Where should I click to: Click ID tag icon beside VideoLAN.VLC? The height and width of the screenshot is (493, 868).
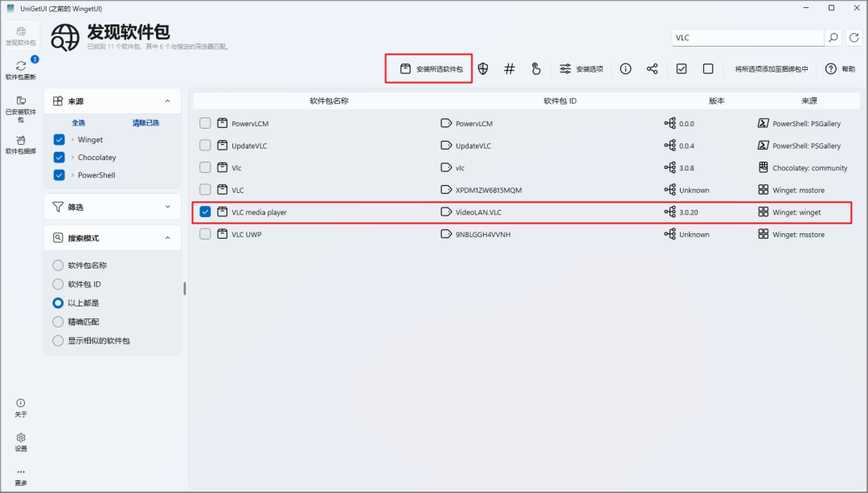446,212
